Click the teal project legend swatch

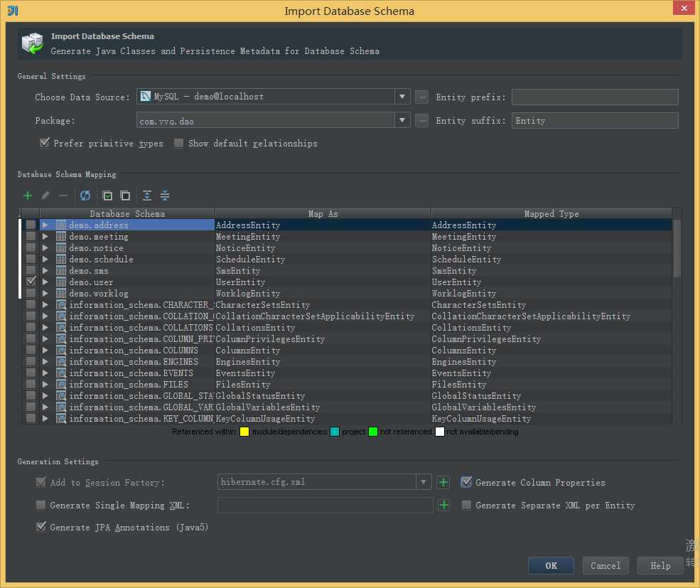[335, 432]
